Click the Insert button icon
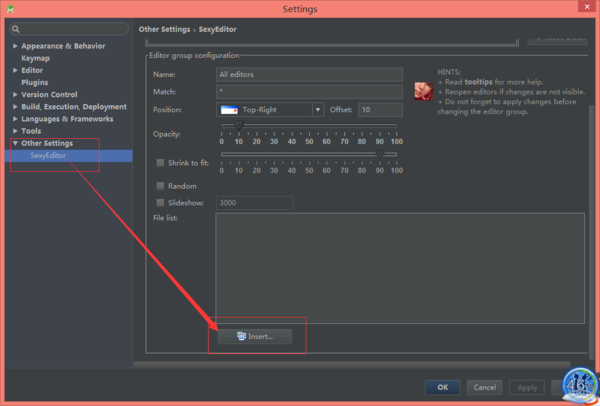600x406 pixels. pos(241,336)
